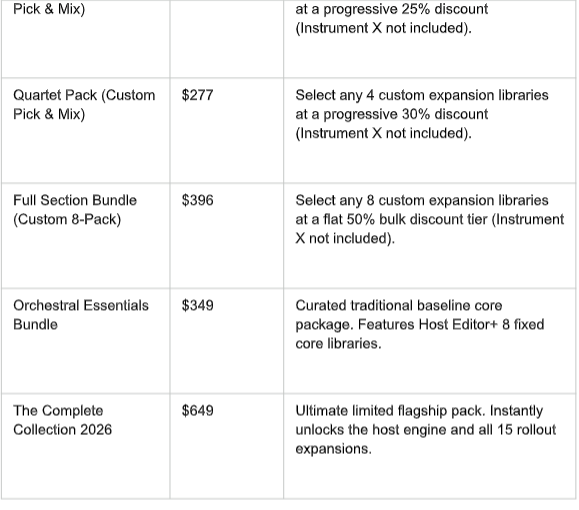Click 'Curated traditional baseline core' text

[399, 306]
